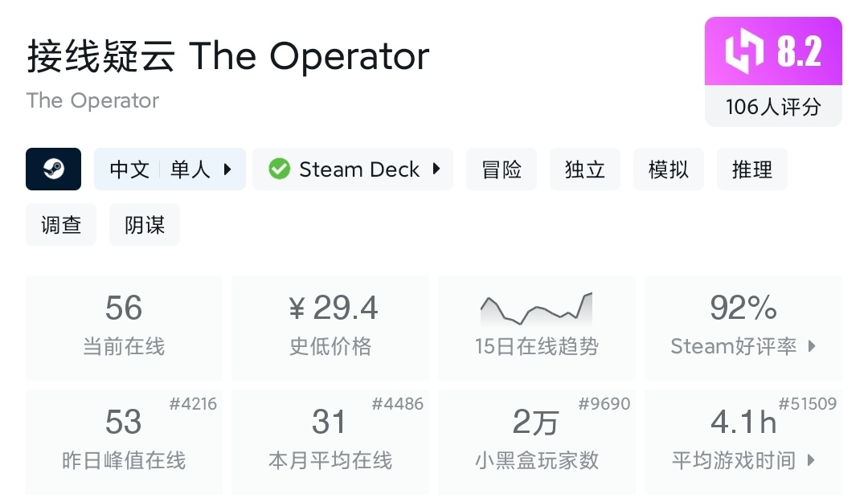Screen dimensions: 868x498
Task: Open the 当前在线 stat card
Action: tap(124, 327)
